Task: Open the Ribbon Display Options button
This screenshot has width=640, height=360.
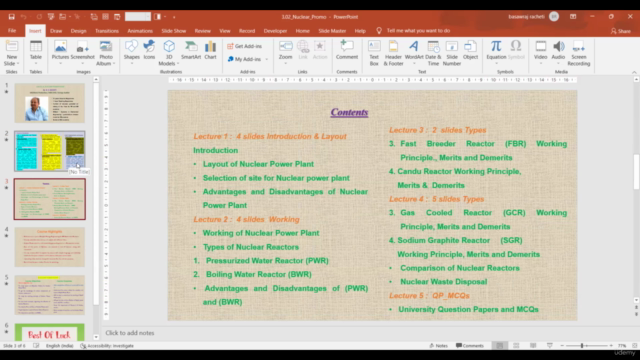Action: pyautogui.click(x=573, y=17)
